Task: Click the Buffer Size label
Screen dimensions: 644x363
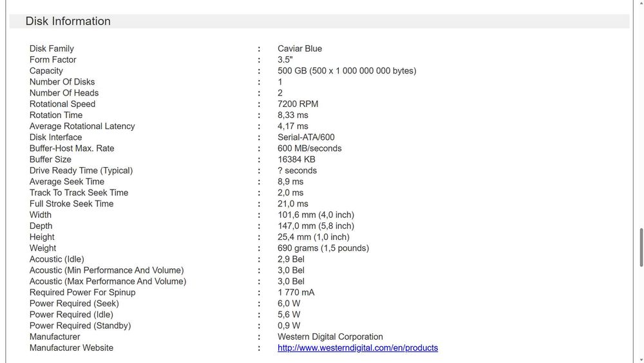Action: click(50, 159)
